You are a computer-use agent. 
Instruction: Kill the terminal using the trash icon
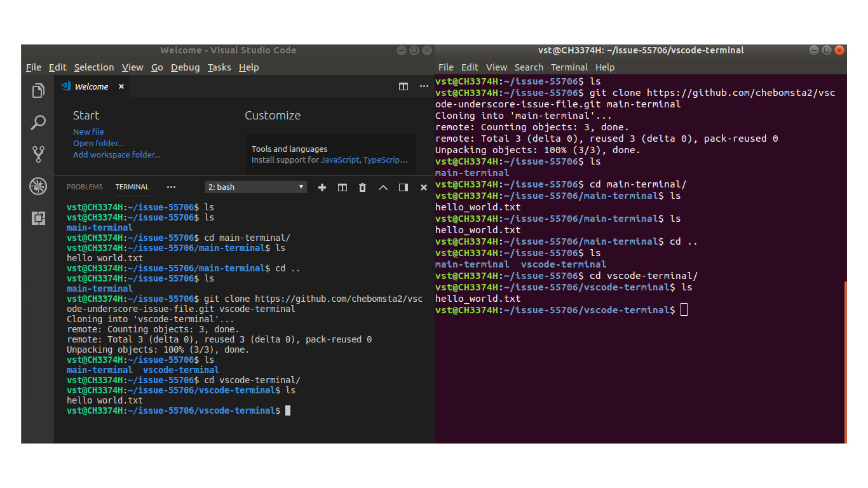click(362, 187)
